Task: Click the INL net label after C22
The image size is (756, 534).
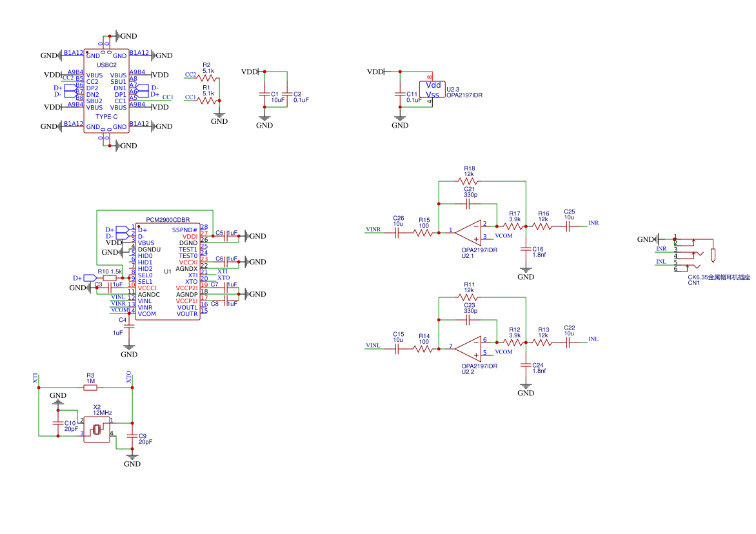Action: (593, 339)
